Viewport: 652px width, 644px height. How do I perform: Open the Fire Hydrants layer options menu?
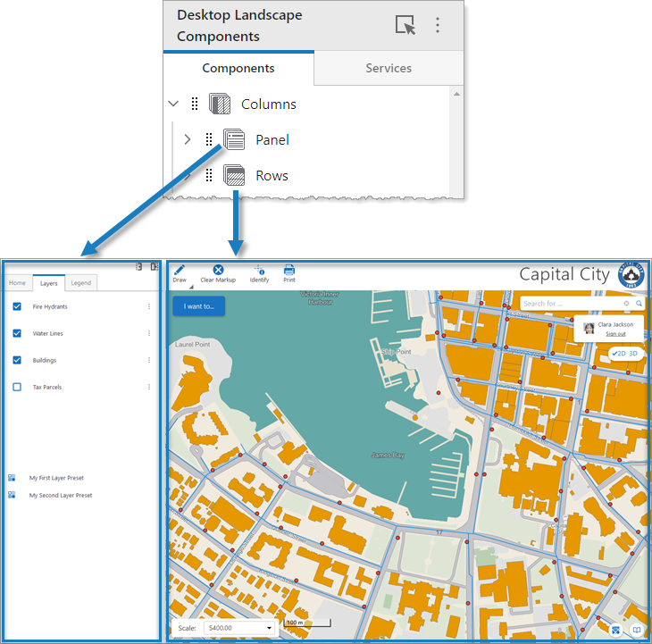click(x=149, y=307)
